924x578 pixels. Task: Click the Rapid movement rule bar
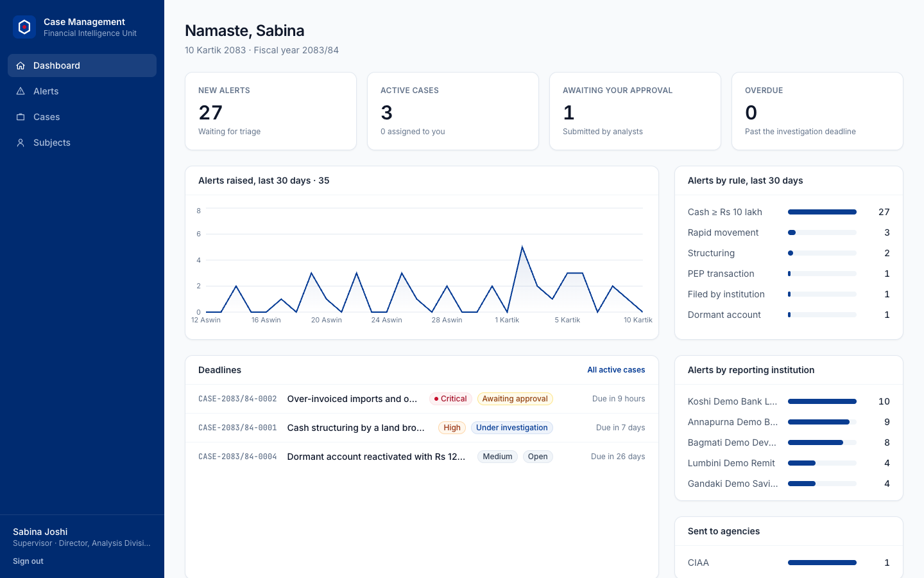pyautogui.click(x=822, y=232)
